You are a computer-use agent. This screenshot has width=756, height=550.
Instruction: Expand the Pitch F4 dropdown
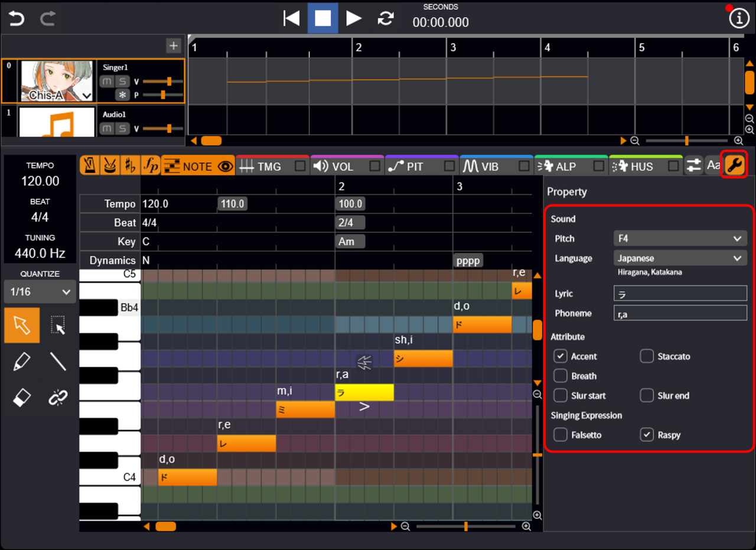(x=680, y=239)
